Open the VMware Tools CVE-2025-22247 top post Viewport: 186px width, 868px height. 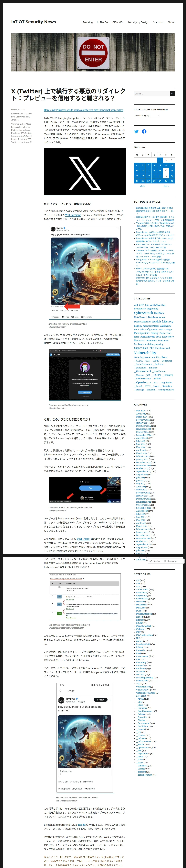click(x=155, y=253)
